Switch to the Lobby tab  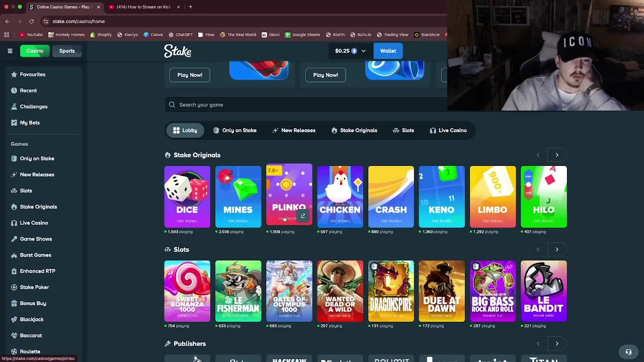pyautogui.click(x=185, y=130)
